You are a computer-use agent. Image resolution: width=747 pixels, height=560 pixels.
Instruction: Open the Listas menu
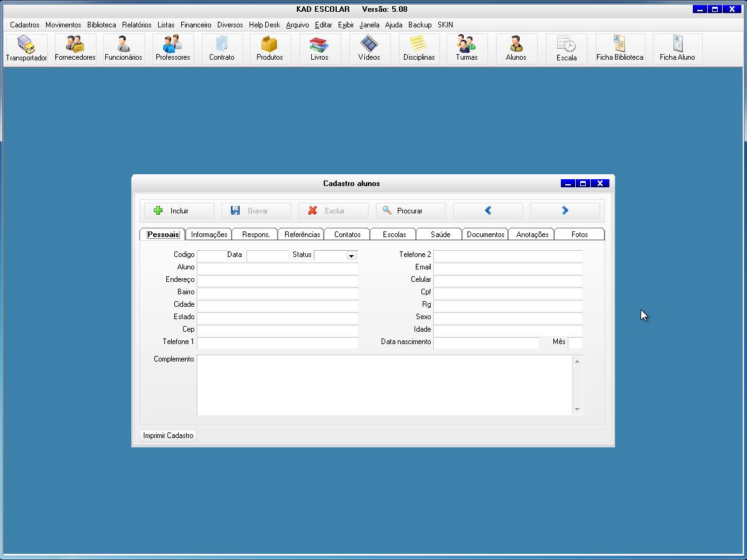tap(166, 25)
